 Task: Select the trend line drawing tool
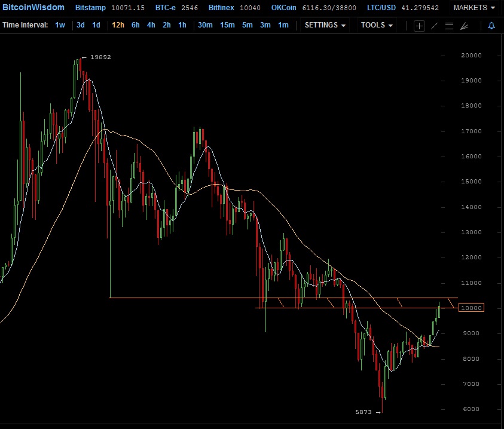coord(434,26)
